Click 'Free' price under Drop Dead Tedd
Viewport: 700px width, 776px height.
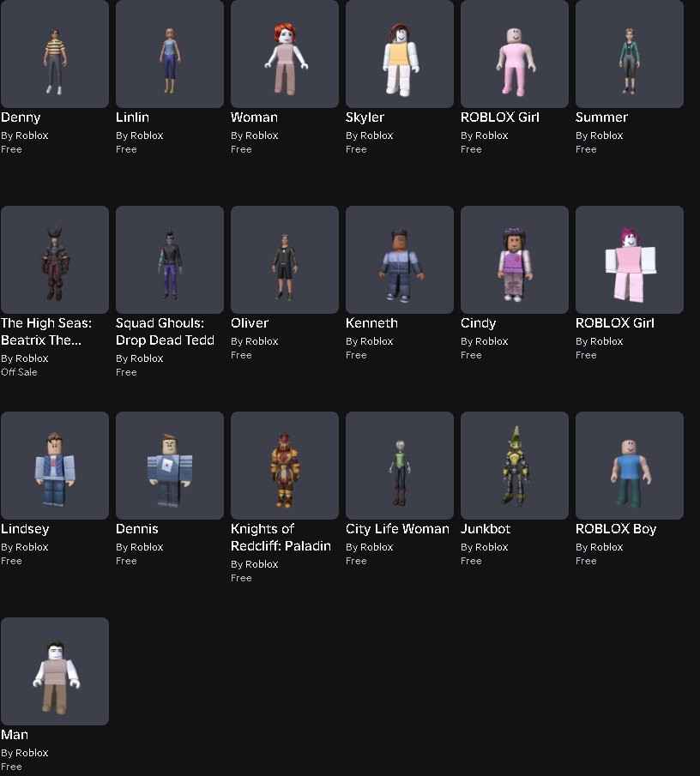click(x=126, y=372)
